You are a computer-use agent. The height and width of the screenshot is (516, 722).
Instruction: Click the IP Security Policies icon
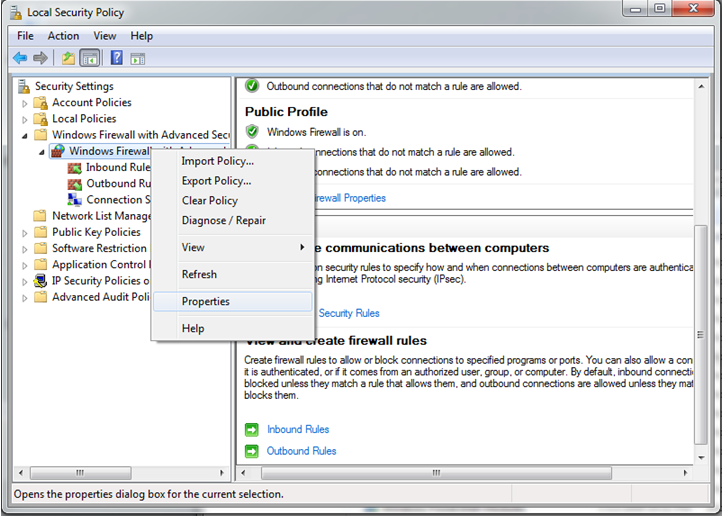coord(41,281)
